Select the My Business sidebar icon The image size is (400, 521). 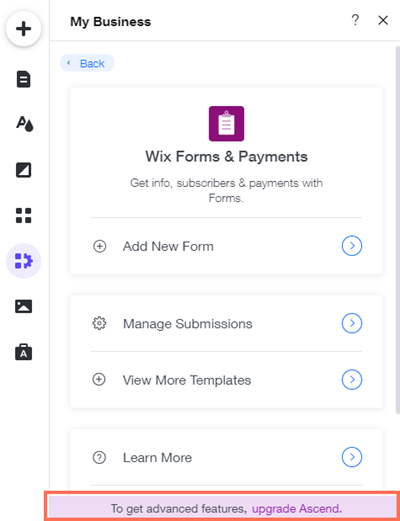23,261
